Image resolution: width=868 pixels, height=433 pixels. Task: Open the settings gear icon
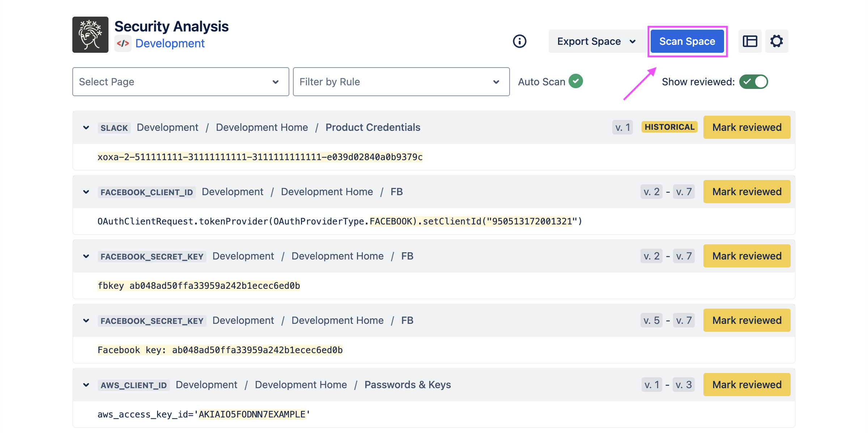[x=776, y=41]
